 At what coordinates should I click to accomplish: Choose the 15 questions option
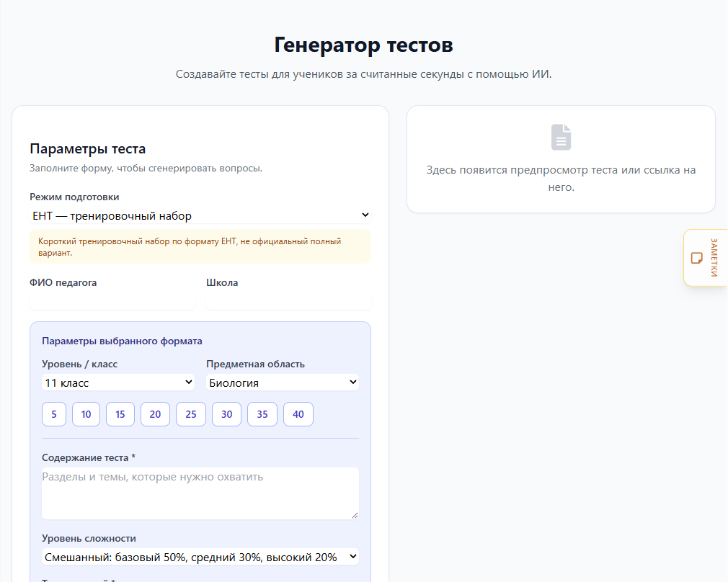[x=120, y=414]
